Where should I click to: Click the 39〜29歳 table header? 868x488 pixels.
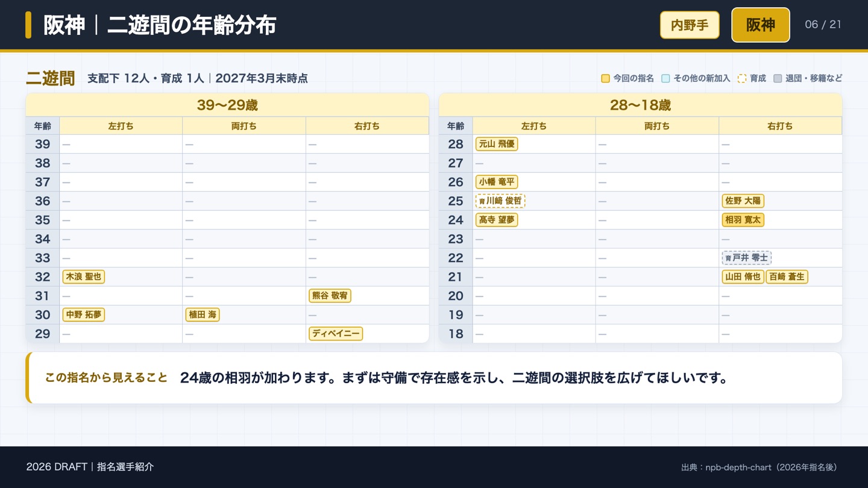click(227, 105)
